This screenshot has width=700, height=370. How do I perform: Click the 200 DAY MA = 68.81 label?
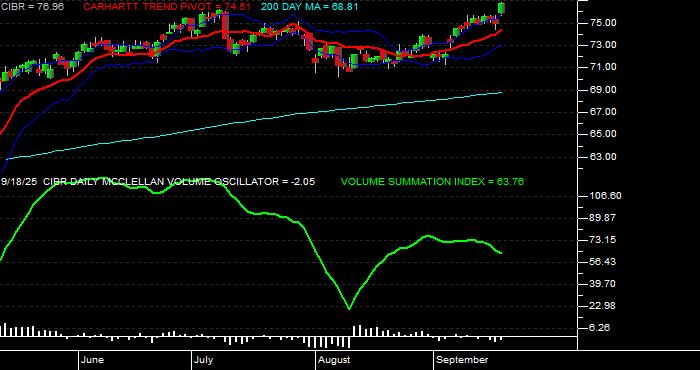click(x=309, y=7)
